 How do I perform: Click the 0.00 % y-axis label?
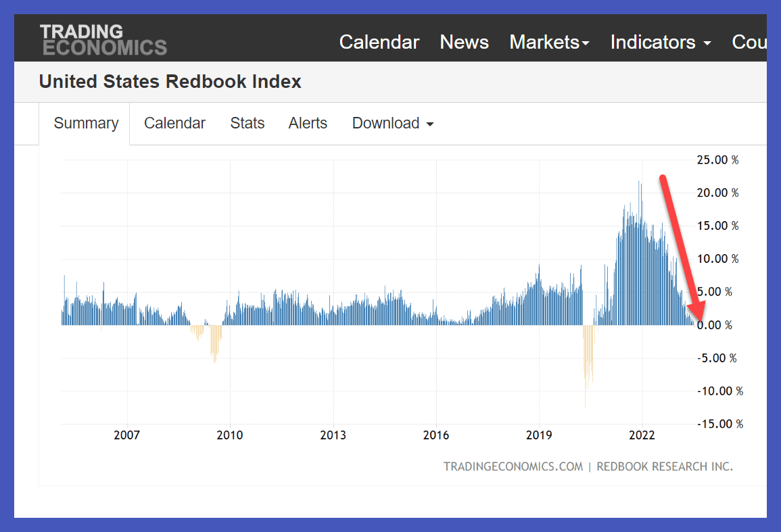(x=715, y=325)
